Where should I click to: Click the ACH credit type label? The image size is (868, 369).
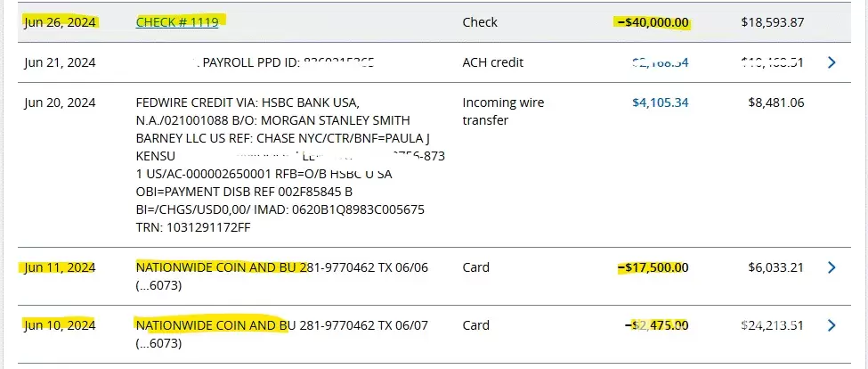point(493,62)
